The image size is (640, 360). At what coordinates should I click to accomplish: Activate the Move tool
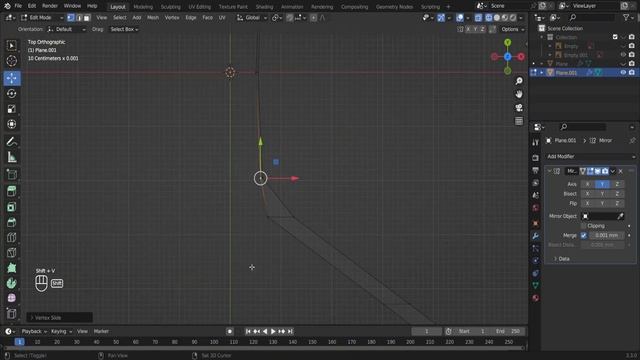click(x=11, y=78)
